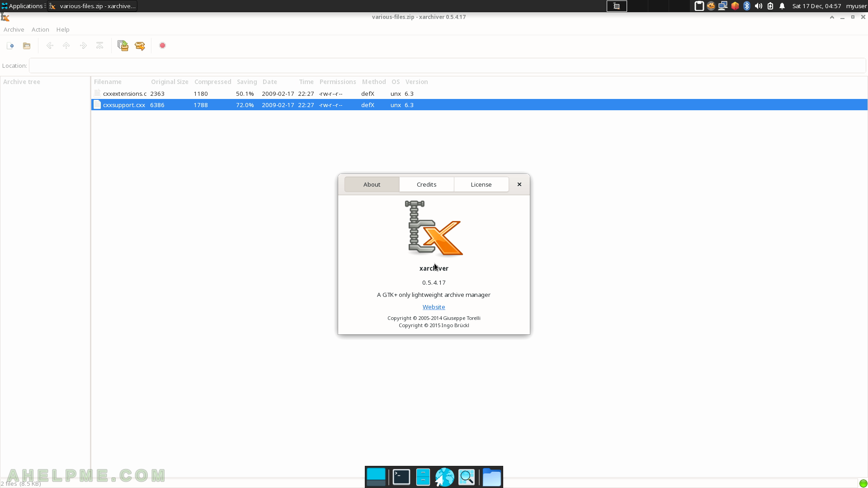Click the Add files to archive icon
Viewport: 868px width, 488px height.
coord(123,46)
